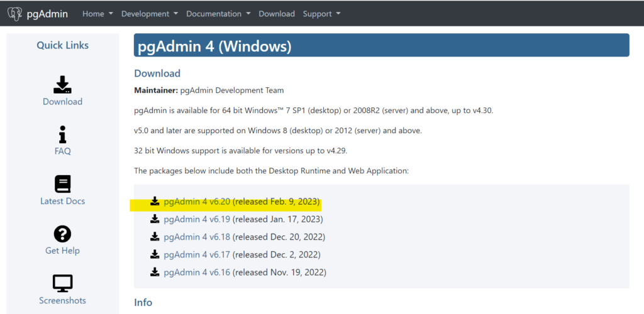Open the Support dropdown in navbar
This screenshot has width=644, height=314.
[x=321, y=14]
